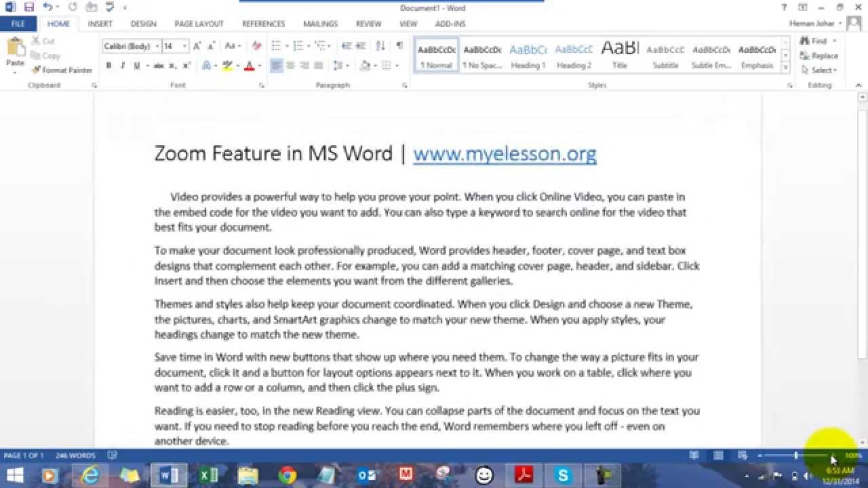Viewport: 868px width, 488px height.
Task: Open the Select dropdown in Editing
Action: [819, 70]
